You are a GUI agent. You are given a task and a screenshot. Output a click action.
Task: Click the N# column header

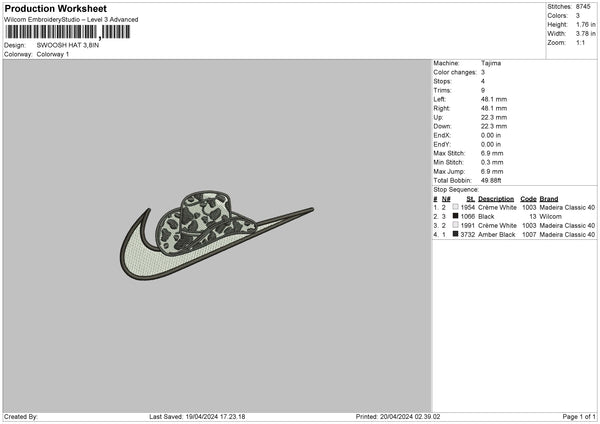pos(446,199)
